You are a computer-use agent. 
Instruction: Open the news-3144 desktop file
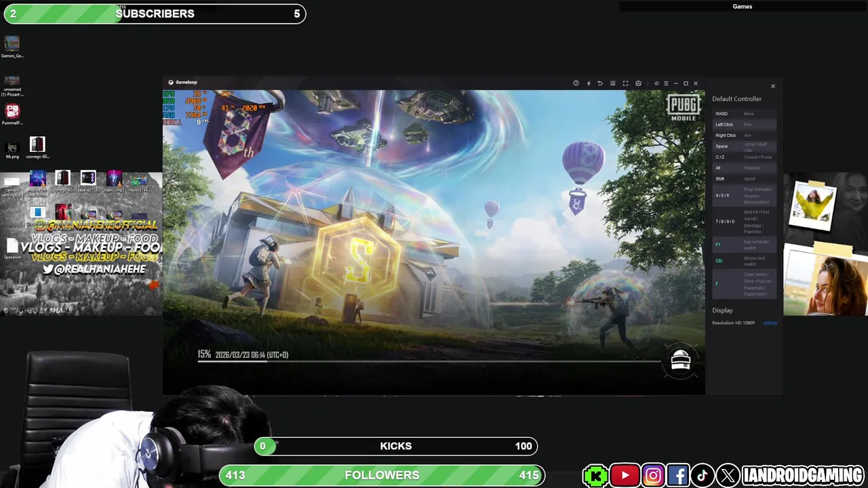point(138,182)
